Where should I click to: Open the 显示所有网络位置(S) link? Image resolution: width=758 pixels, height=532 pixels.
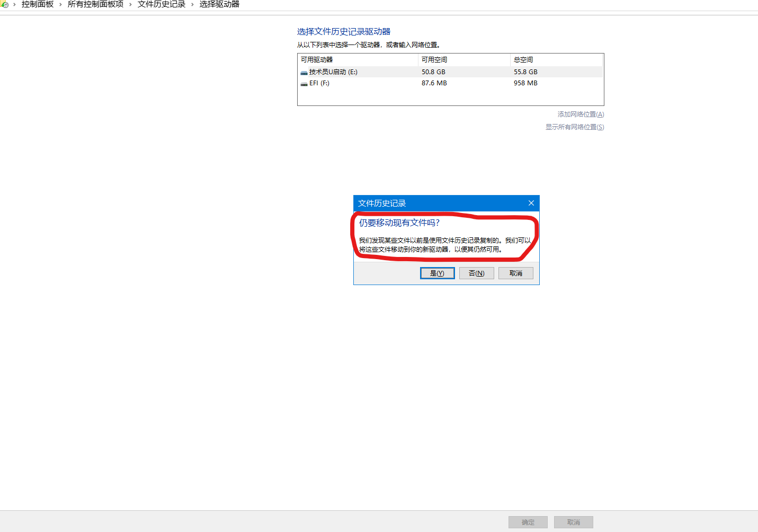coord(575,127)
